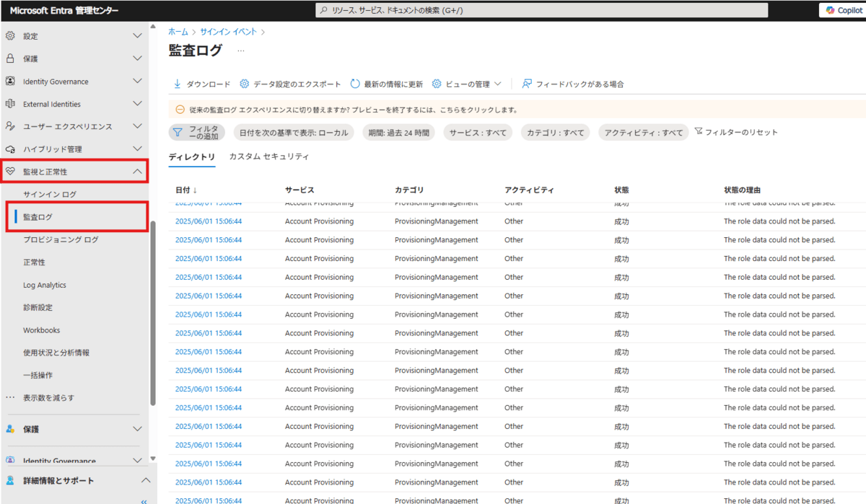This screenshot has height=504, width=866.
Task: Expand the 設定 sidebar section chevron
Action: tap(138, 35)
